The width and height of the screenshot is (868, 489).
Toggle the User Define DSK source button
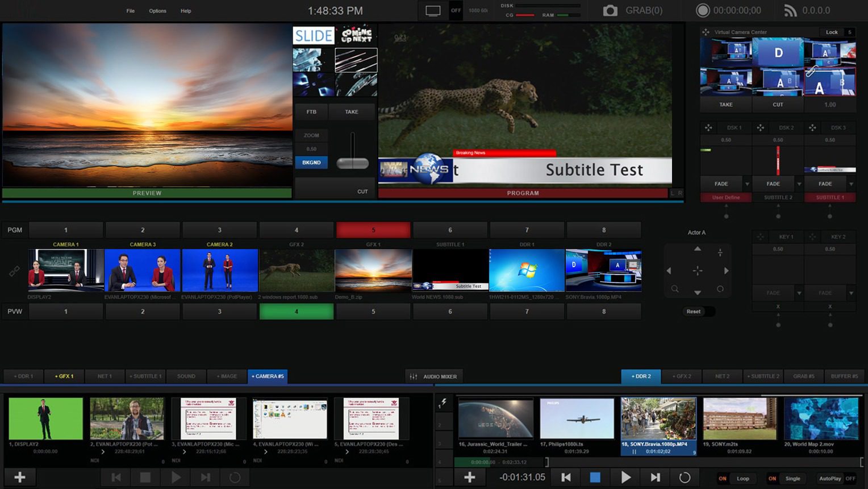click(726, 197)
